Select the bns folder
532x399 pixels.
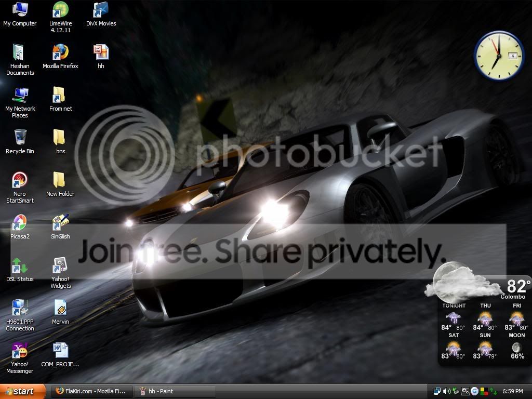point(60,142)
